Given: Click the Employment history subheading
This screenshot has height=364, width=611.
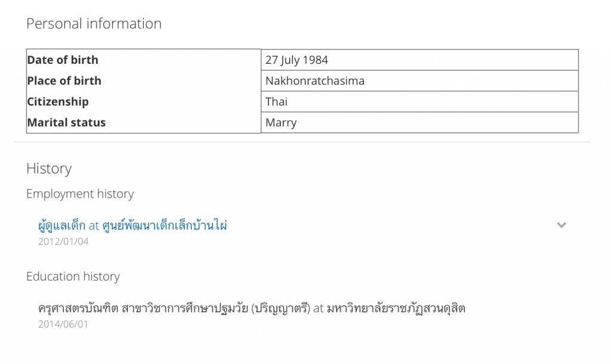Looking at the screenshot, I should coord(80,194).
